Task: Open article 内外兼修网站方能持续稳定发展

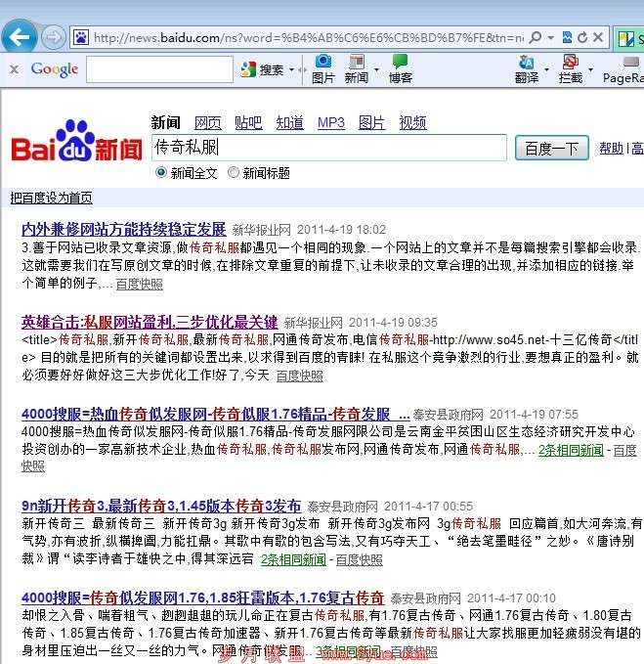Action: [x=123, y=229]
